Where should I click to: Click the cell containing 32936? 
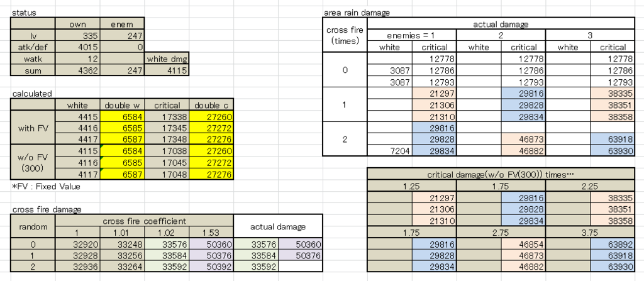click(x=77, y=267)
